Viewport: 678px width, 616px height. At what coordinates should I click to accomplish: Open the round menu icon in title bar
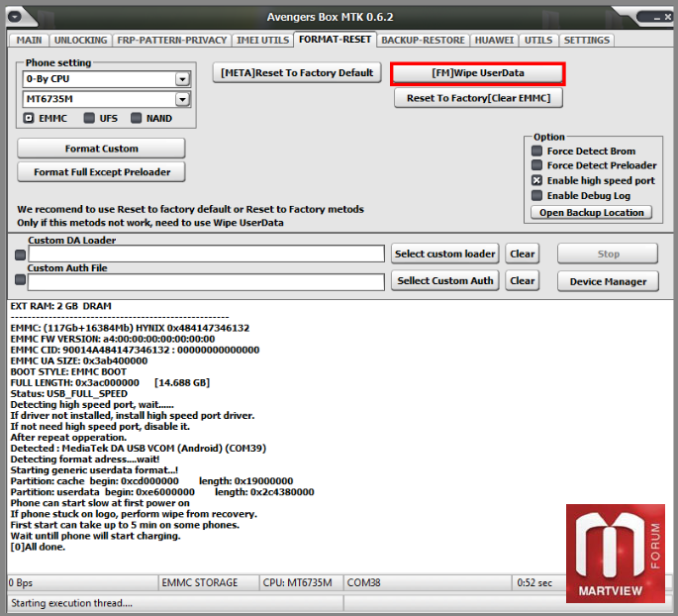(x=14, y=17)
